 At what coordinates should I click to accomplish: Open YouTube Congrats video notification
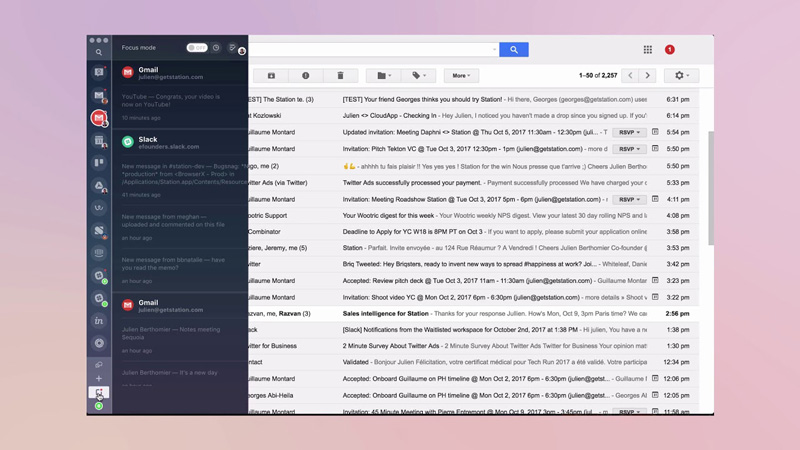(x=180, y=107)
